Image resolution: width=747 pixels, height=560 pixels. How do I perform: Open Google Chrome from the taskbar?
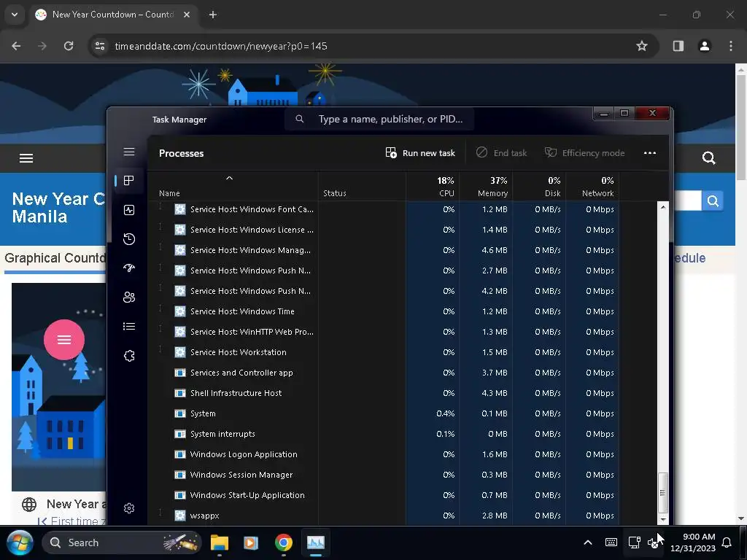(x=284, y=542)
